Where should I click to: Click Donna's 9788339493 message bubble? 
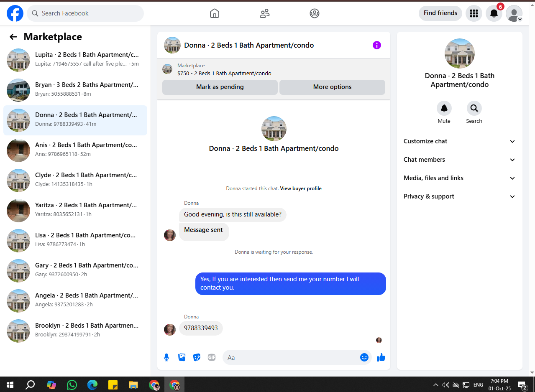coord(201,328)
